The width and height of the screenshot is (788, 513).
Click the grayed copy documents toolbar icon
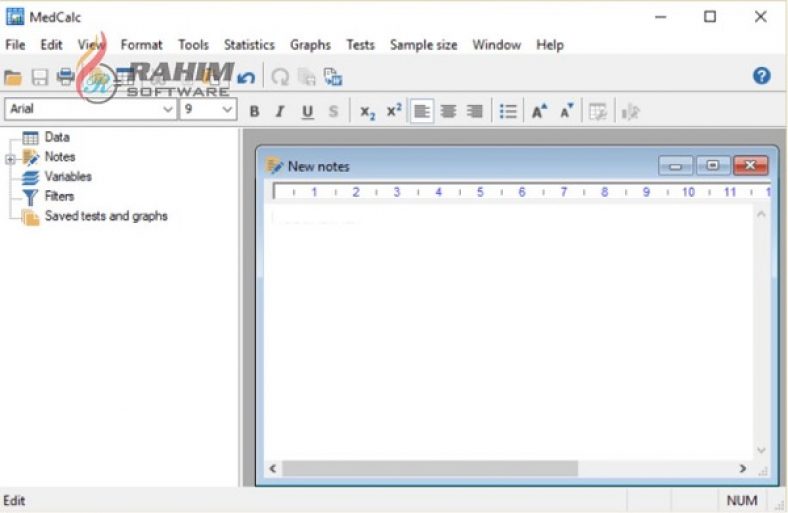point(307,77)
